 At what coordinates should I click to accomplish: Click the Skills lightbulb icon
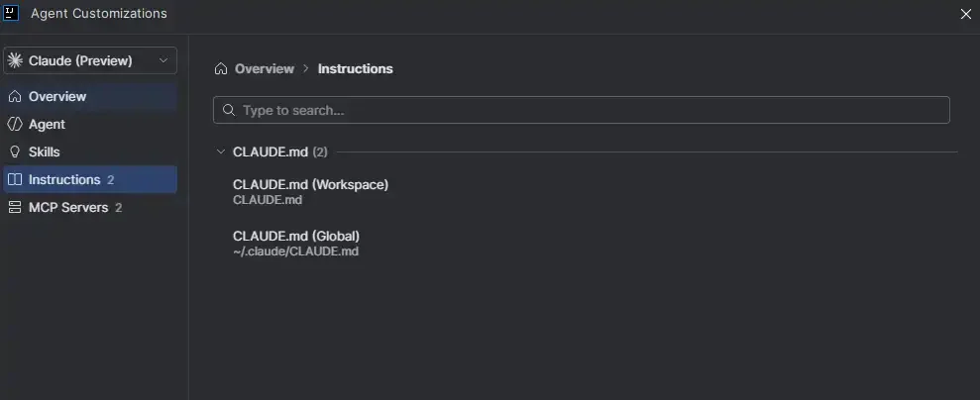point(15,151)
